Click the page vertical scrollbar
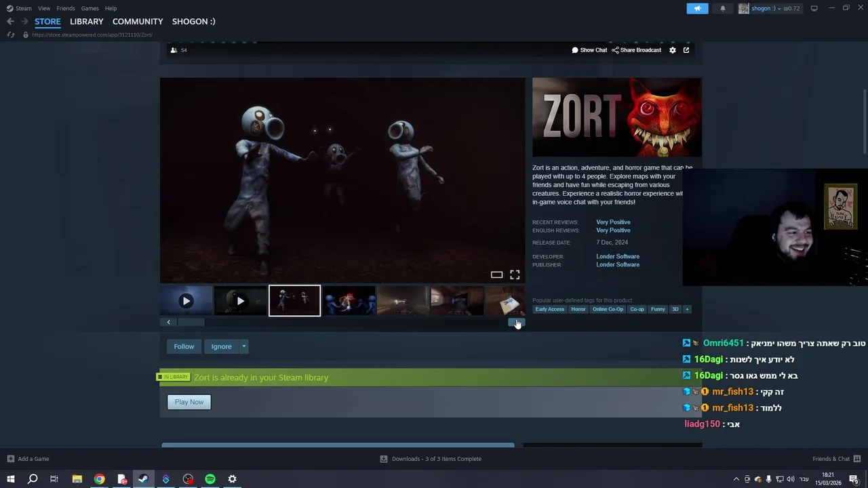This screenshot has width=868, height=488. [x=865, y=122]
